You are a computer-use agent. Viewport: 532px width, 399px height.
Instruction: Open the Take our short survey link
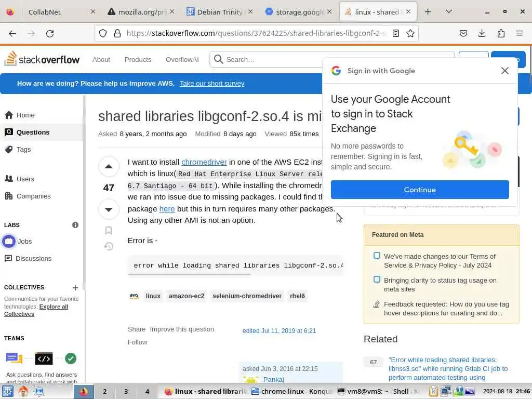[212, 84]
